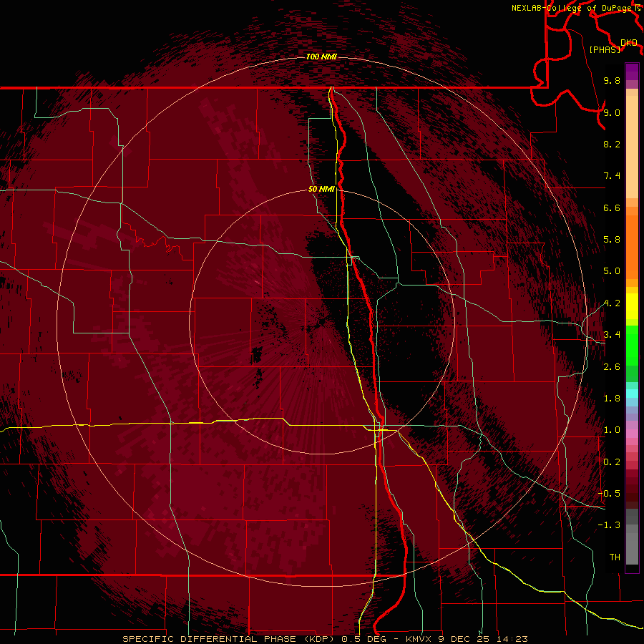Pick the orange segment of the color bar
This screenshot has width=644, height=644.
[632, 248]
